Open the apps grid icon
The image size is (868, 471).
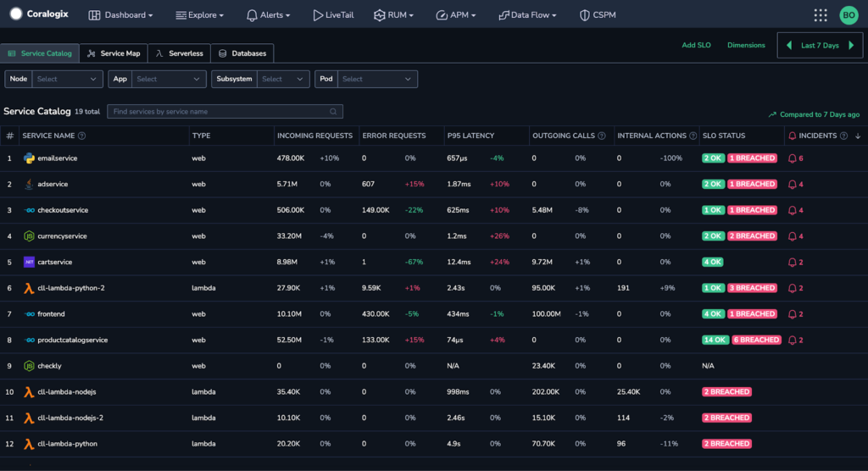point(821,15)
